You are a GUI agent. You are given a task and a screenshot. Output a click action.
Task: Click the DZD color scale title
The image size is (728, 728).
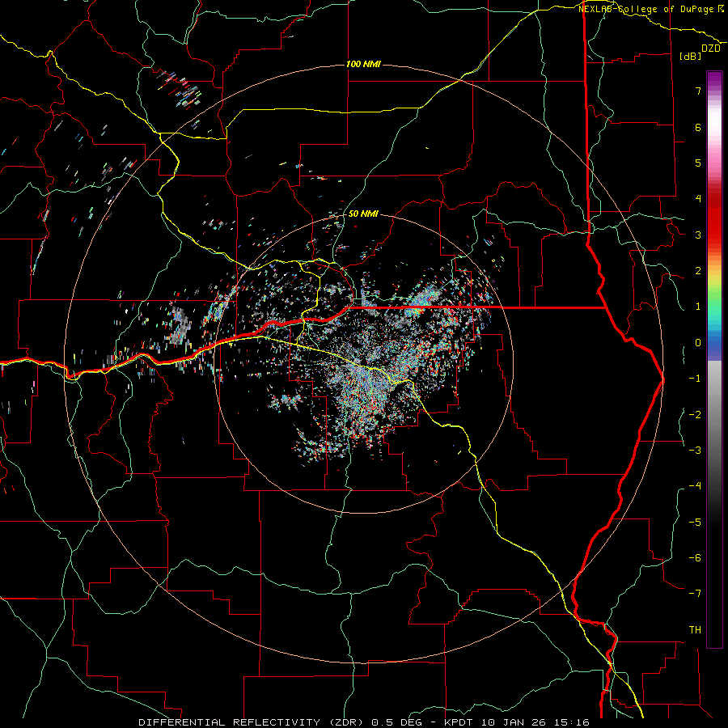point(710,49)
